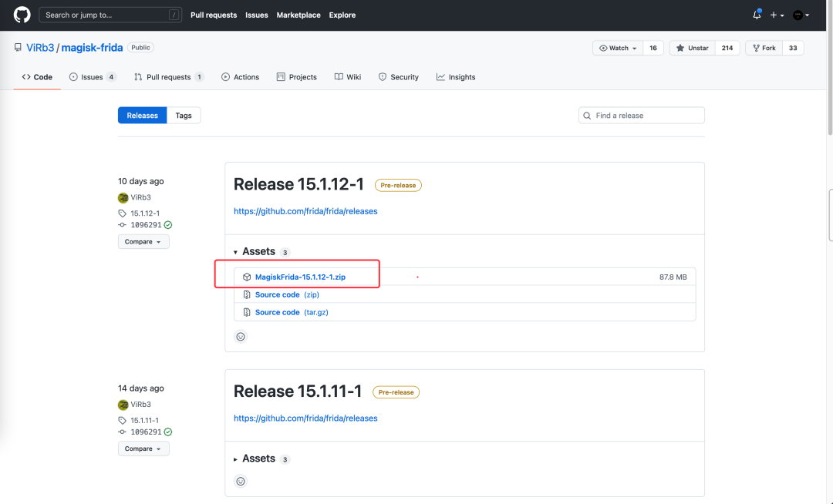Switch to the repository Issues tab
The image size is (833, 504).
(x=93, y=77)
